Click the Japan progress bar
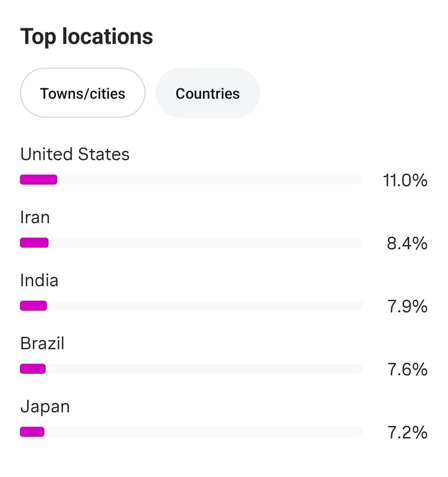The image size is (448, 477). [191, 432]
